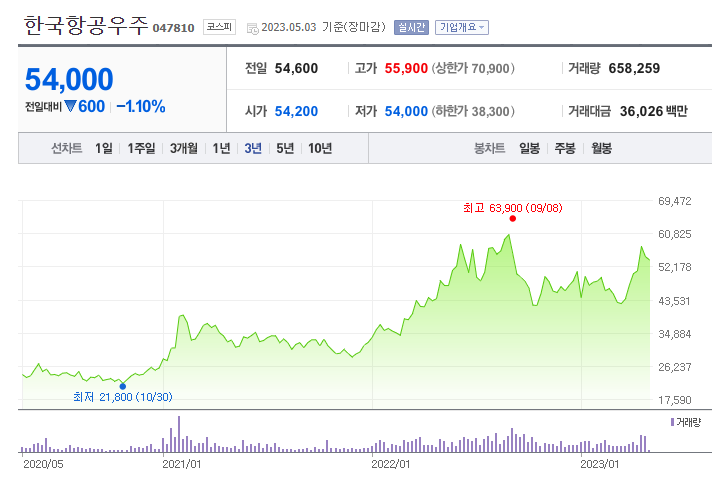The image size is (712, 484).
Task: Click the 최고 63,900 (09/08) label
Action: click(x=513, y=208)
